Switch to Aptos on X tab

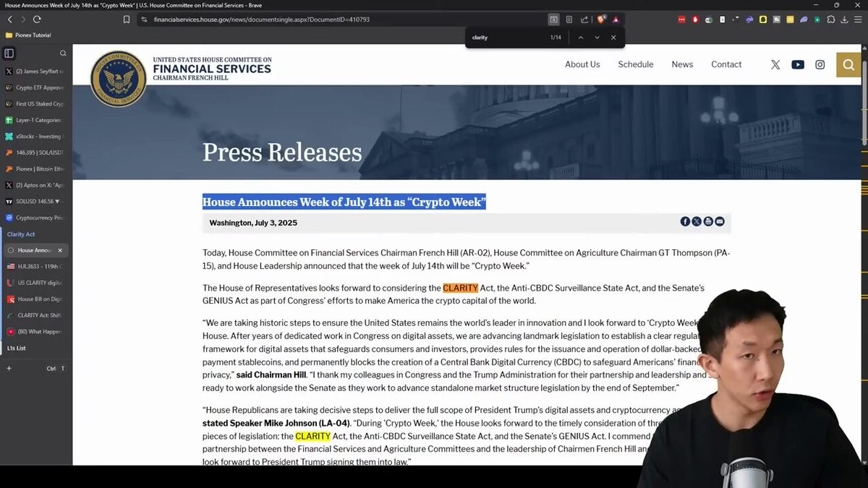pyautogui.click(x=35, y=185)
